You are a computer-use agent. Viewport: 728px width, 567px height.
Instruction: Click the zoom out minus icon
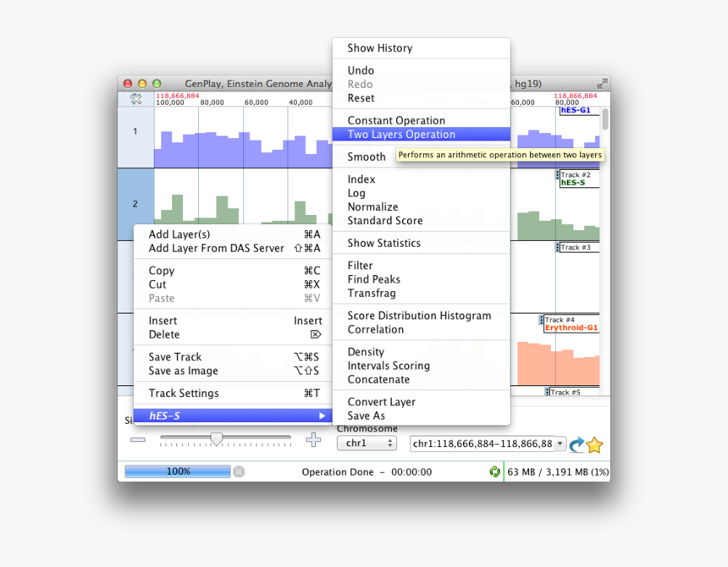click(138, 439)
